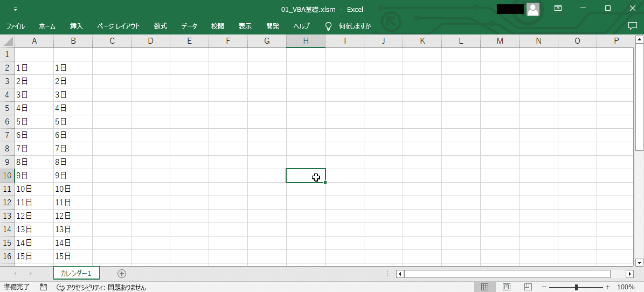The width and height of the screenshot is (644, 292).
Task: Open the Quick Access Toolbar customize arrow
Action: (x=15, y=9)
